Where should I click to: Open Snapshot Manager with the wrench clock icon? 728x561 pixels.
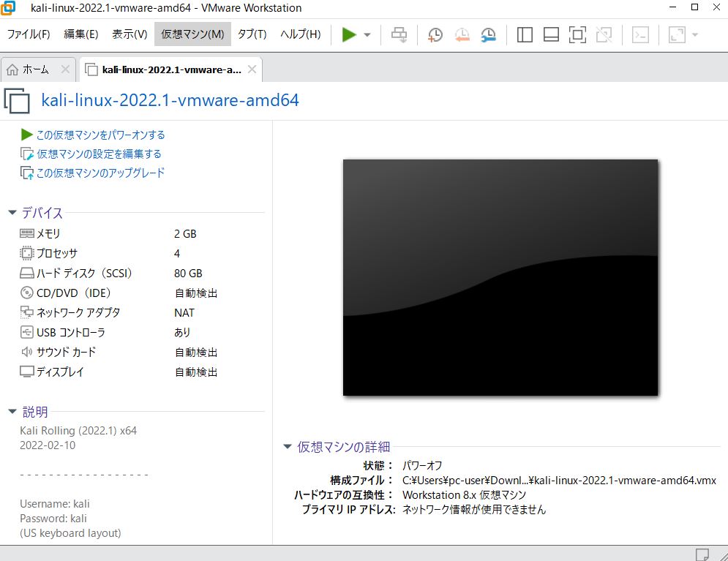pyautogui.click(x=488, y=35)
